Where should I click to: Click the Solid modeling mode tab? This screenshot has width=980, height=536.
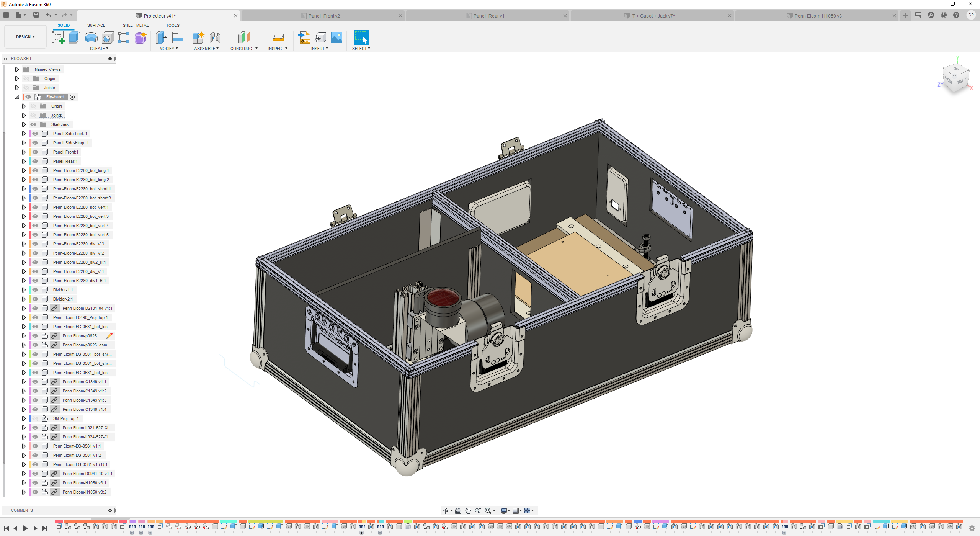coord(63,25)
